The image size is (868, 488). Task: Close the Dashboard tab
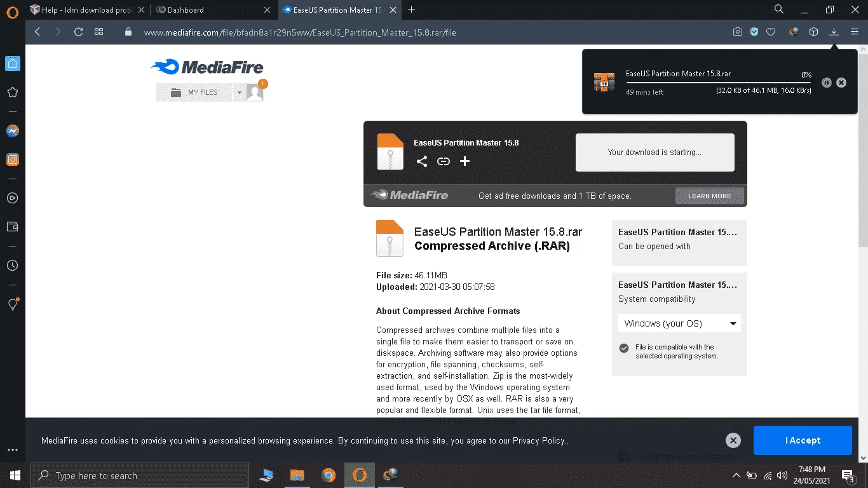[x=267, y=10]
